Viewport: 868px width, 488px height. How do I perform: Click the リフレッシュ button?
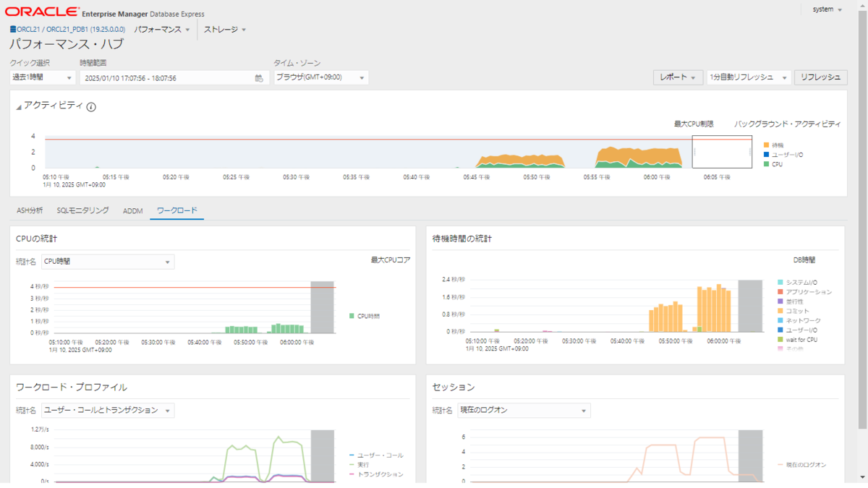tap(821, 77)
